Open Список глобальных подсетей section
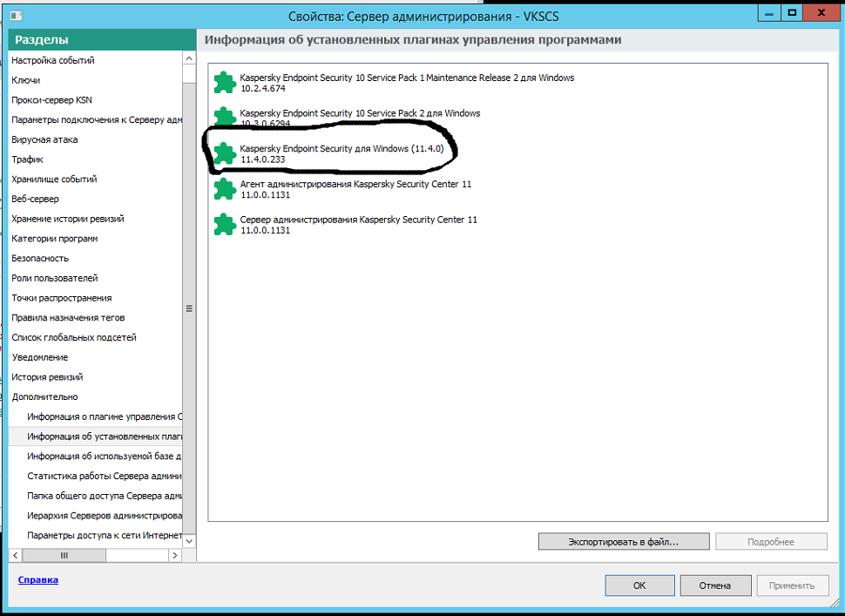The image size is (845, 616). [x=74, y=337]
